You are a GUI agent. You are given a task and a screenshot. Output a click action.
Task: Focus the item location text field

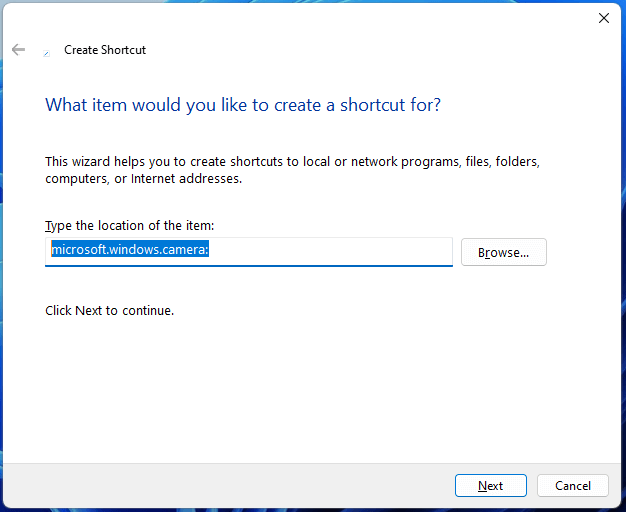[x=249, y=252]
